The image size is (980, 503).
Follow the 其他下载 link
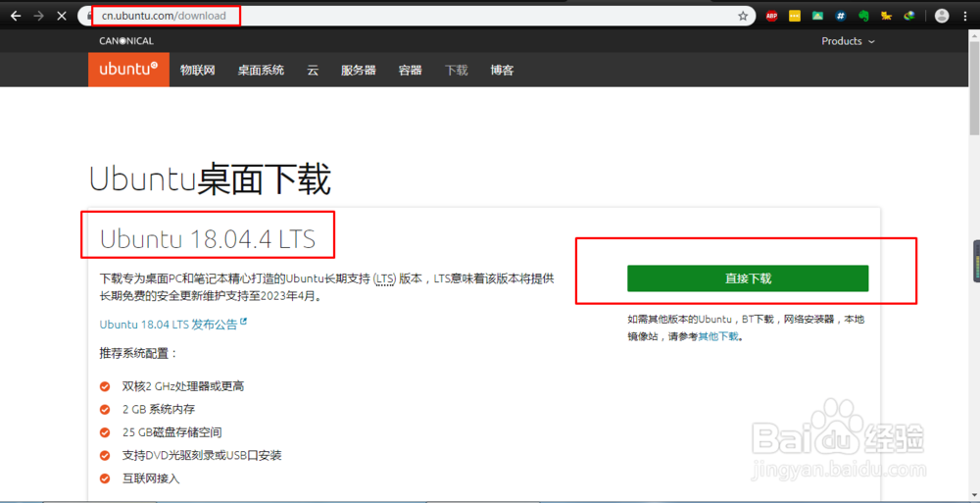click(718, 336)
